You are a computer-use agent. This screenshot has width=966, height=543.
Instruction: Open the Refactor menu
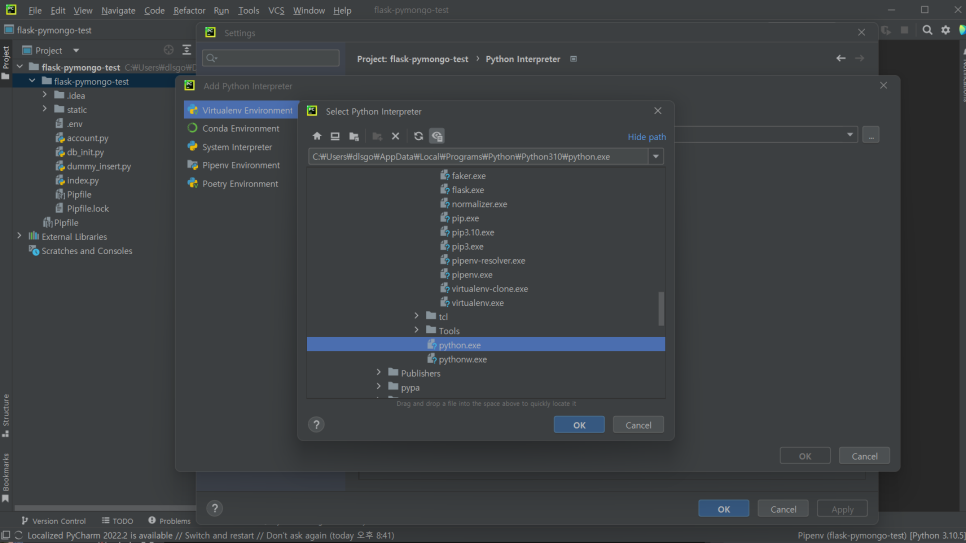click(x=189, y=10)
